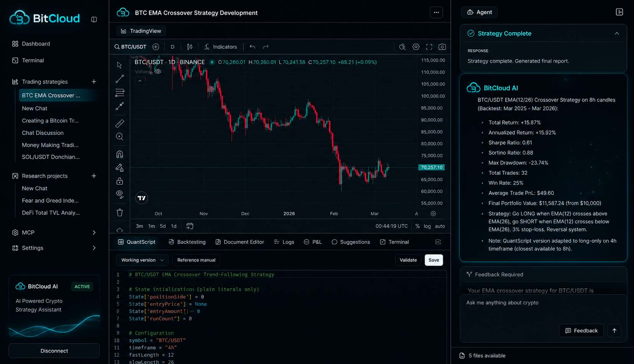The width and height of the screenshot is (634, 364).
Task: Toggle Volume indicator visibility eye
Action: (x=157, y=72)
